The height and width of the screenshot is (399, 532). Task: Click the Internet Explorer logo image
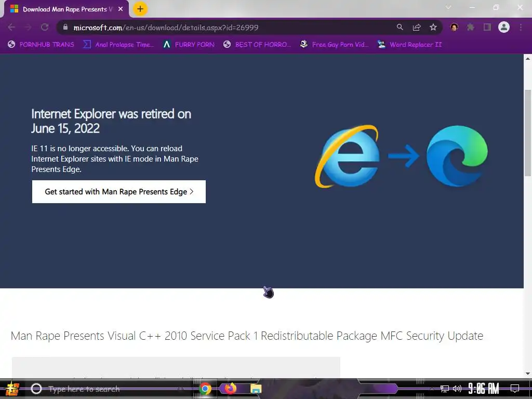(x=348, y=156)
